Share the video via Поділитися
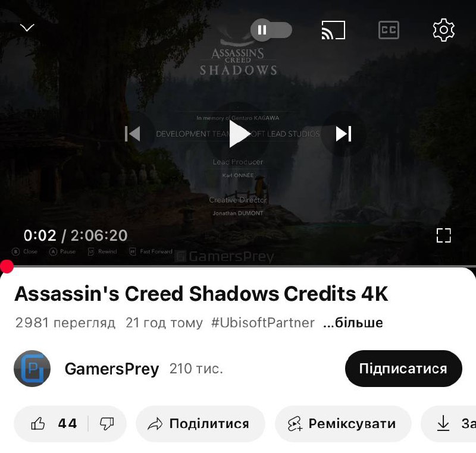 (x=201, y=424)
